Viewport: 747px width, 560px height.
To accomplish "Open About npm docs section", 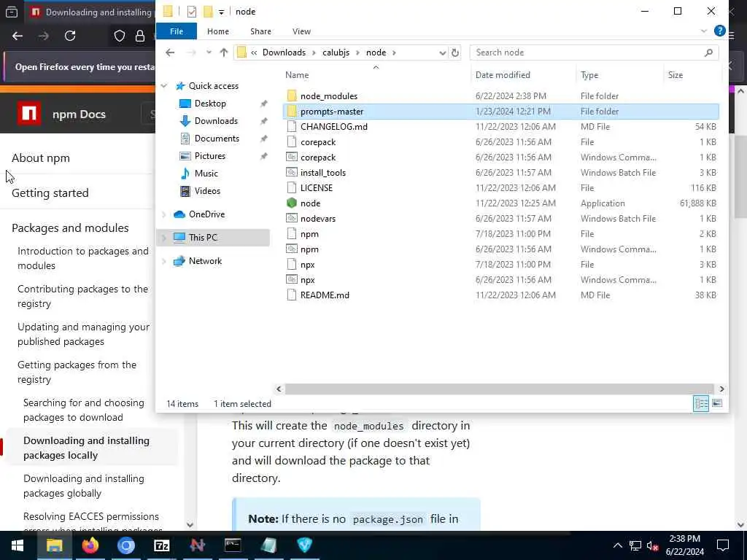I will [x=41, y=157].
